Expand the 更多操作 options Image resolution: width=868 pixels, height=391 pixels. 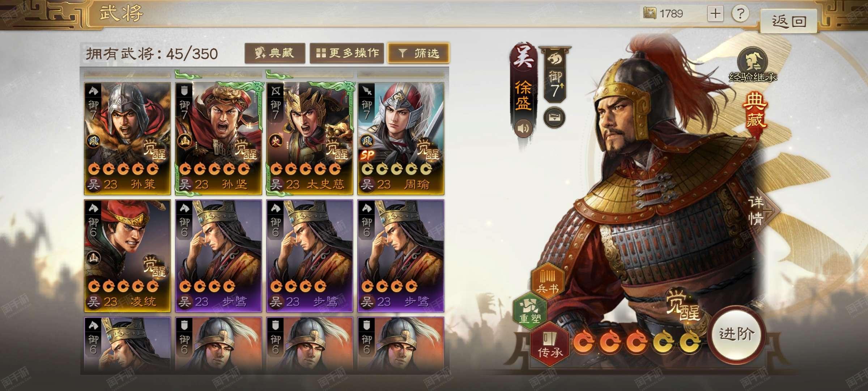click(x=347, y=53)
